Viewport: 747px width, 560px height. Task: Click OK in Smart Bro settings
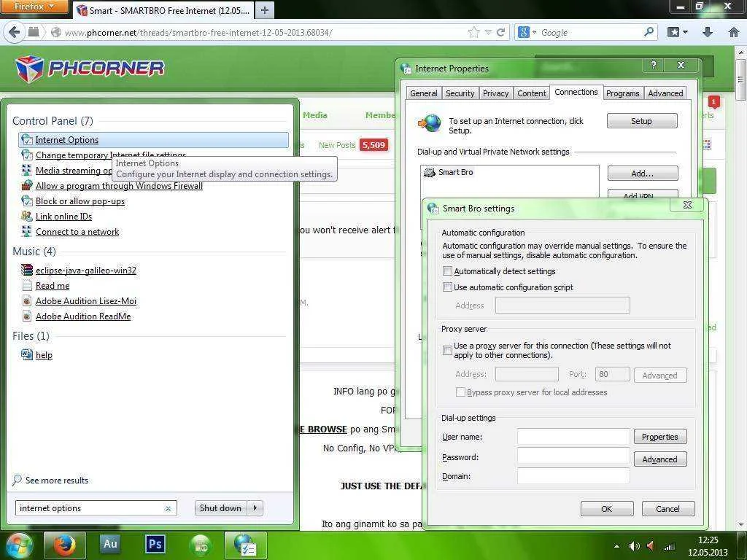point(606,508)
